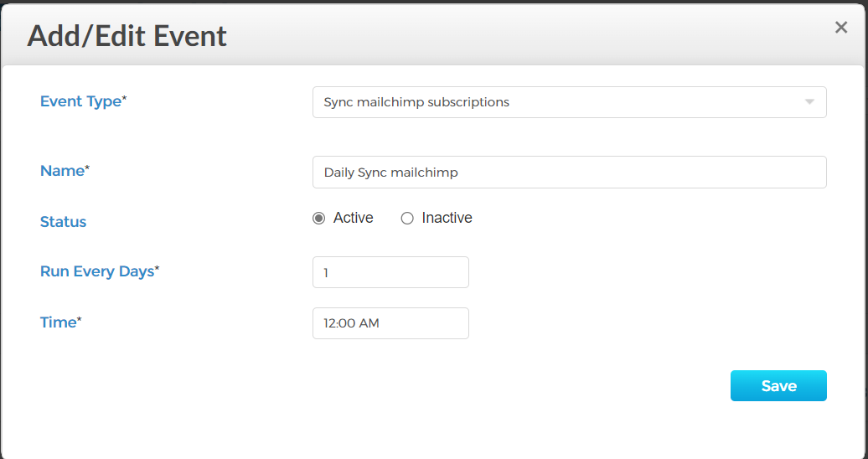Select the Inactive status radio button
Screen dimensions: 868x459
[x=407, y=219]
